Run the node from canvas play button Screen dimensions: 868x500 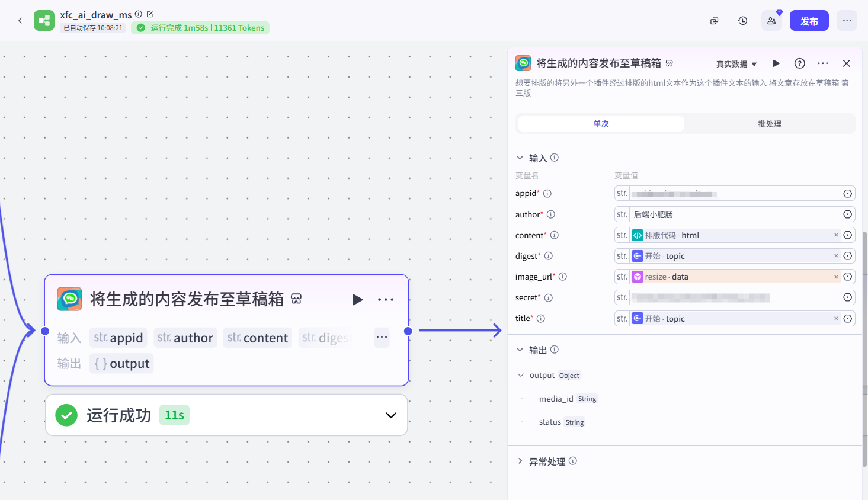(357, 300)
